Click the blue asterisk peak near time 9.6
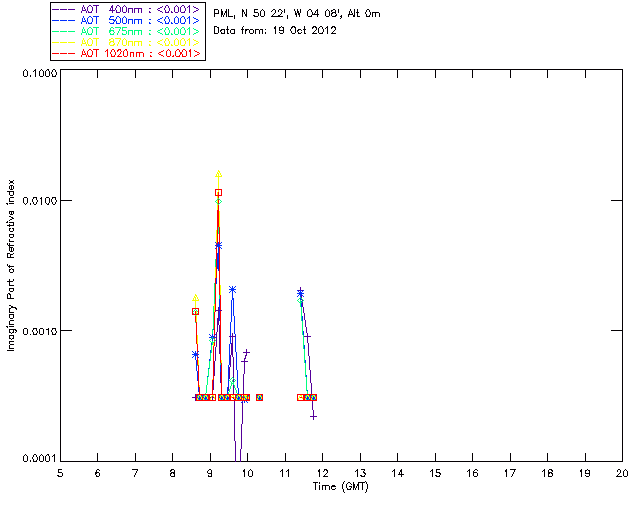 coord(232,289)
